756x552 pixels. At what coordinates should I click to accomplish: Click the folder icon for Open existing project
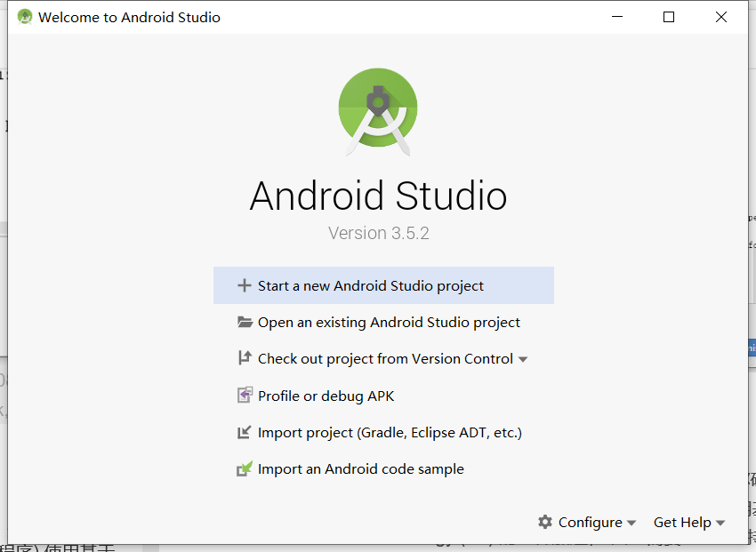pos(245,323)
